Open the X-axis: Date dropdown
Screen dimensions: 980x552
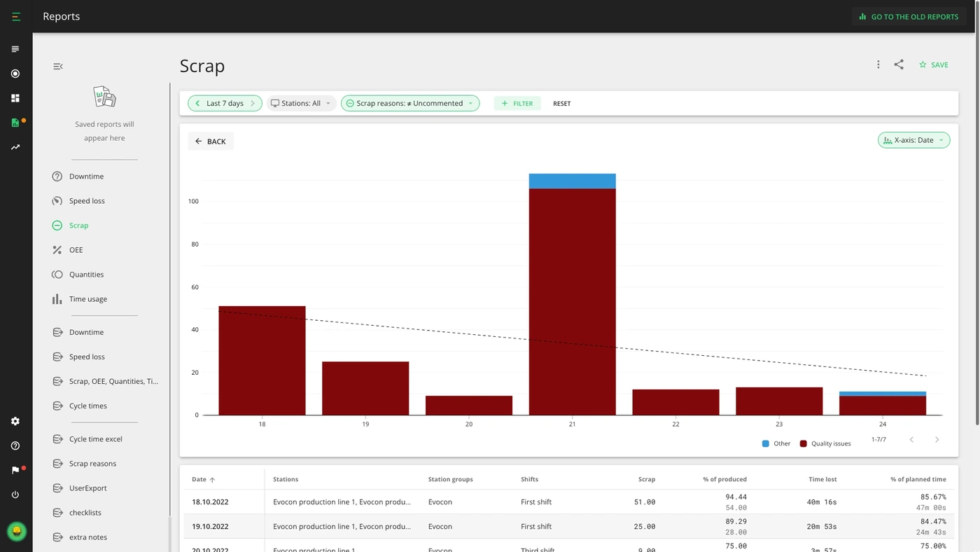tap(913, 140)
